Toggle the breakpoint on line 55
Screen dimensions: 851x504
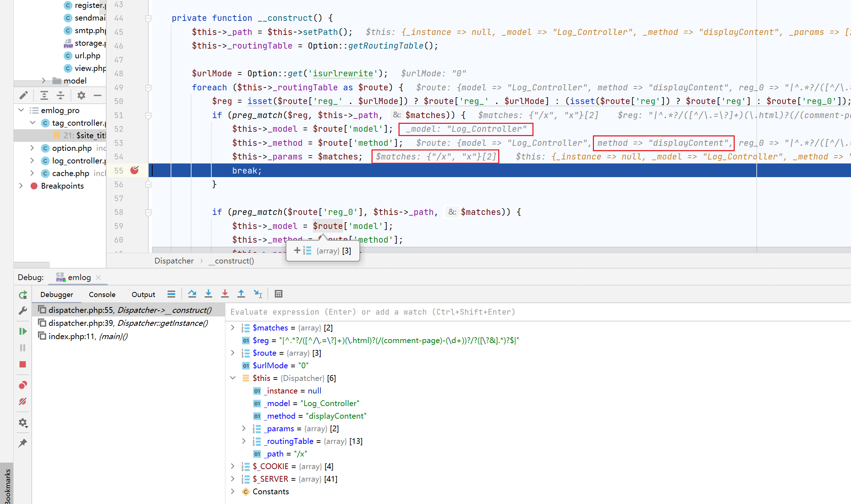(135, 170)
